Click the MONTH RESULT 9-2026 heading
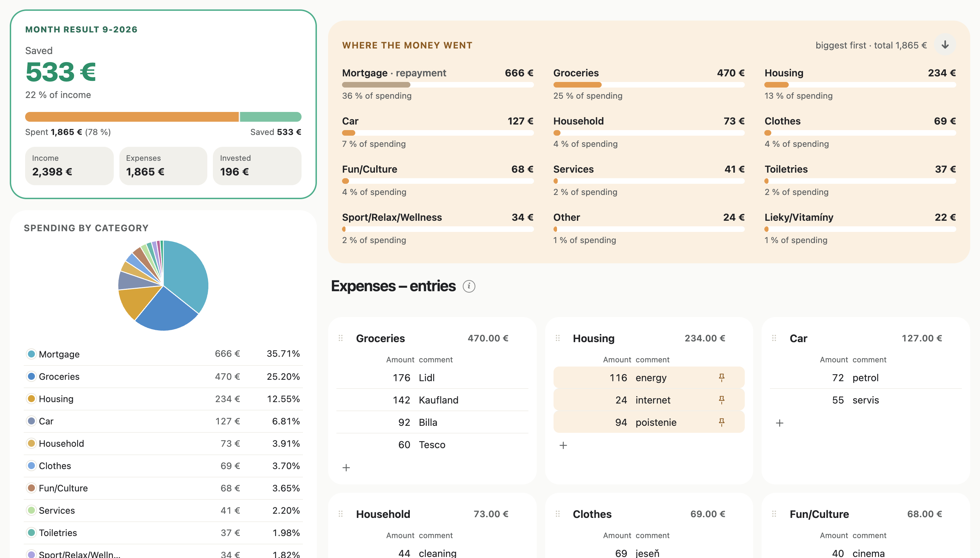 click(x=81, y=30)
